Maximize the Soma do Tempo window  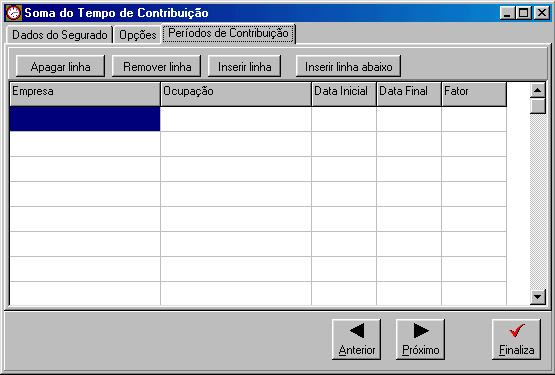[523, 13]
